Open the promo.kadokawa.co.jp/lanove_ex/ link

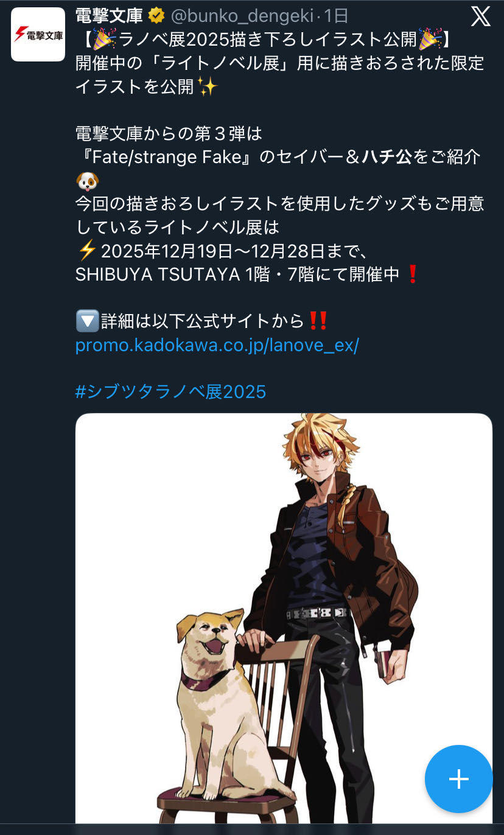pos(217,344)
